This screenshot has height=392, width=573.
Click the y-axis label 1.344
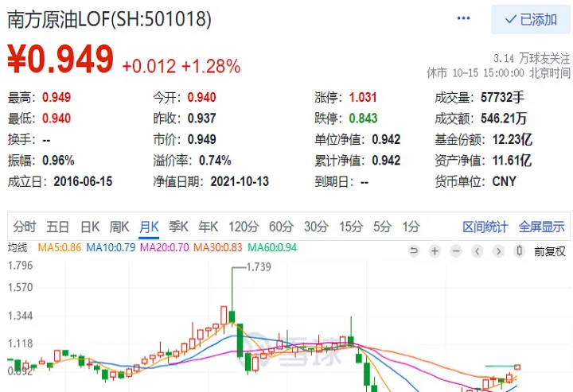point(21,316)
